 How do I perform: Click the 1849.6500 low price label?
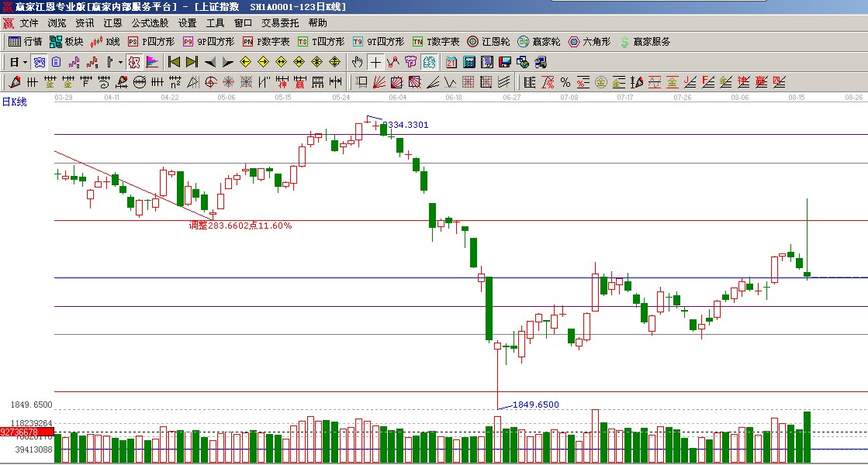535,405
